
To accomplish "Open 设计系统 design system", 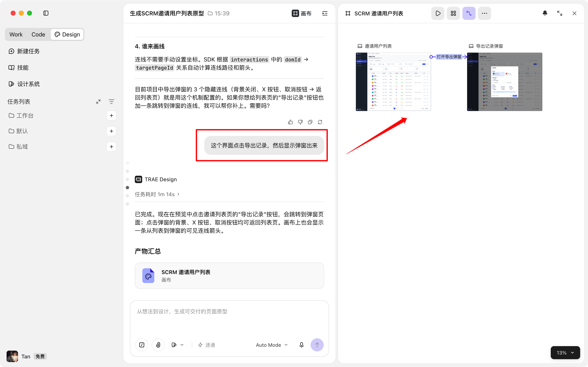I will click(24, 84).
